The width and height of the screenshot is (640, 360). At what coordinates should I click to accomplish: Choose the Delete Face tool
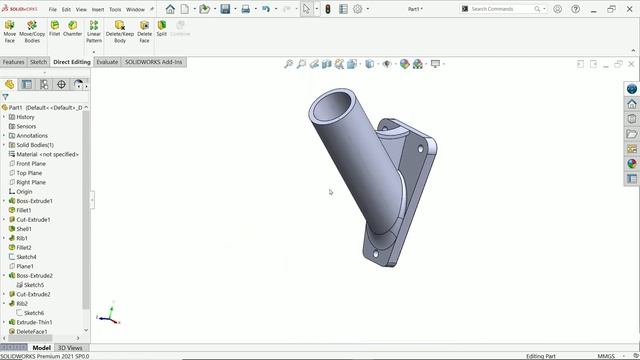144,31
